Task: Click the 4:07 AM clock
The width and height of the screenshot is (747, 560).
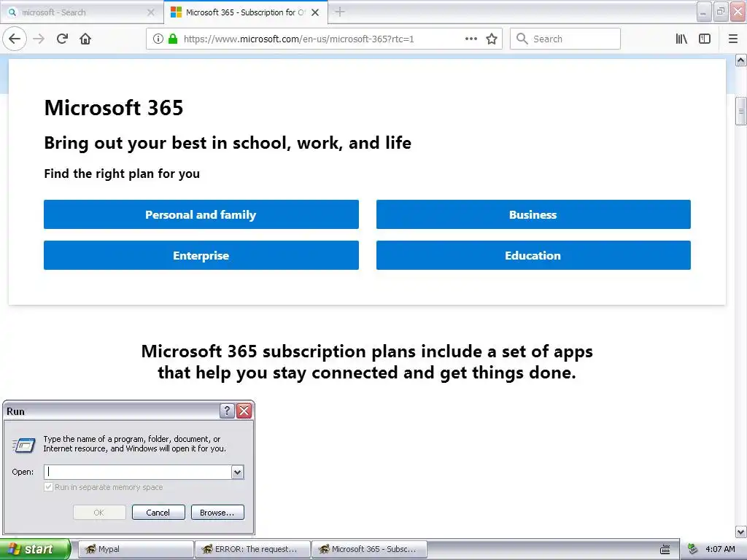Action: pos(720,549)
